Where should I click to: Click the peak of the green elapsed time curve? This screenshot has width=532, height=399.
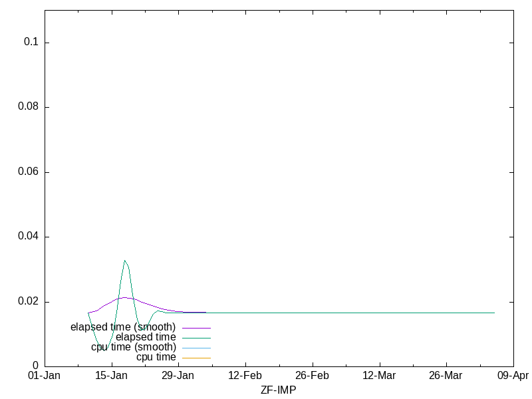click(124, 261)
